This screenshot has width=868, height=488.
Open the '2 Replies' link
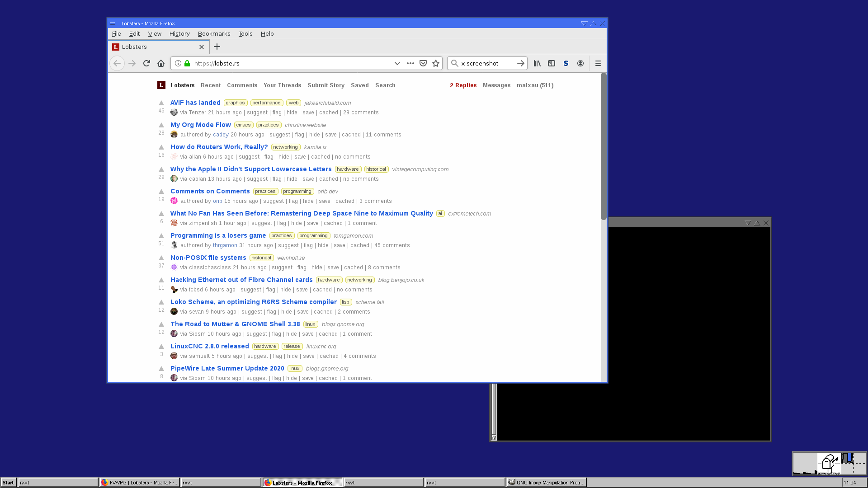pyautogui.click(x=463, y=85)
